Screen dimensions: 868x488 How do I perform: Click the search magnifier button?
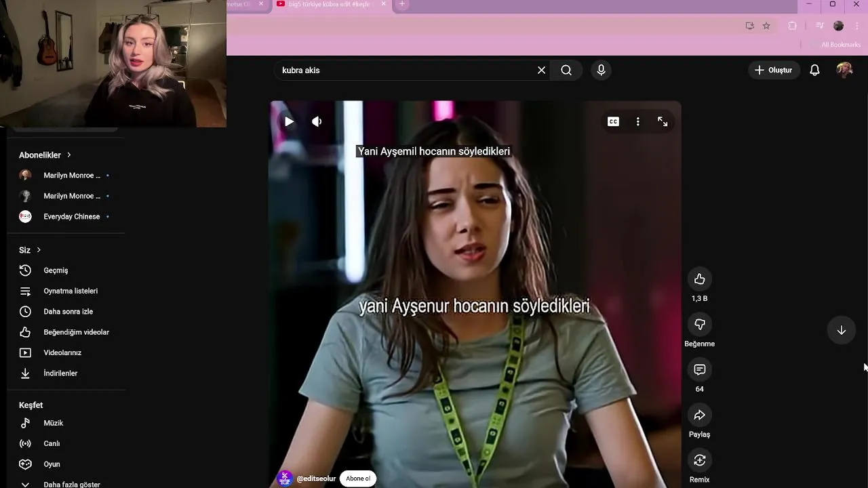pyautogui.click(x=566, y=70)
